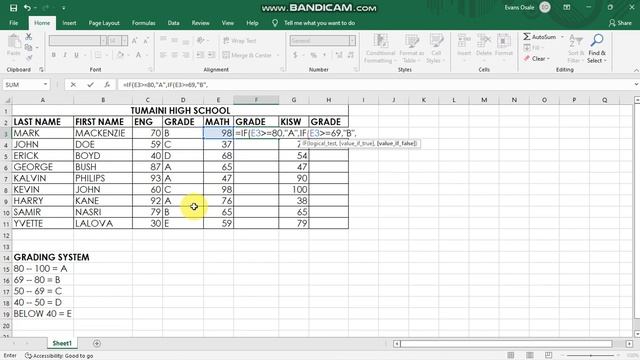Open the Customize Quick Access Toolbar dropdown
The height and width of the screenshot is (360, 640).
[x=64, y=8]
